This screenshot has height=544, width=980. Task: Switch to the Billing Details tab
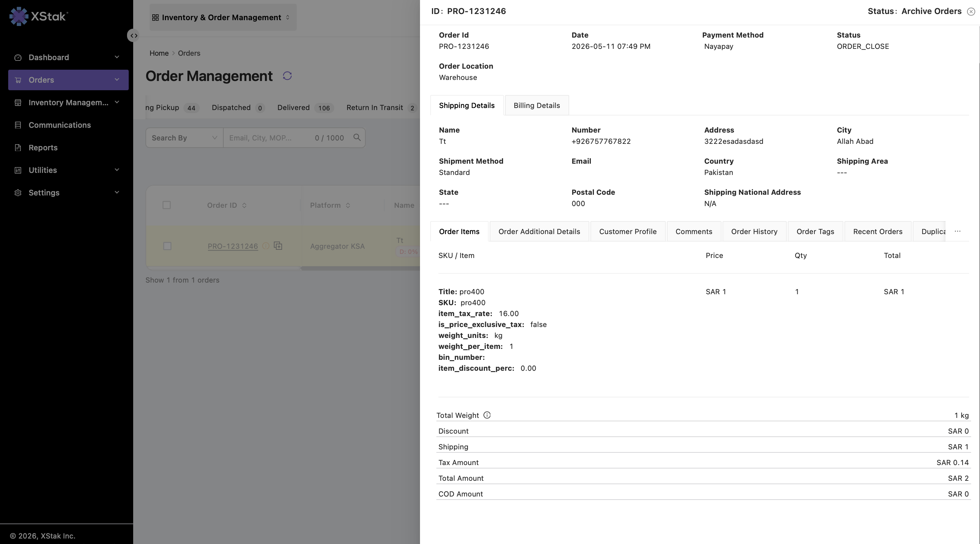[x=537, y=106]
